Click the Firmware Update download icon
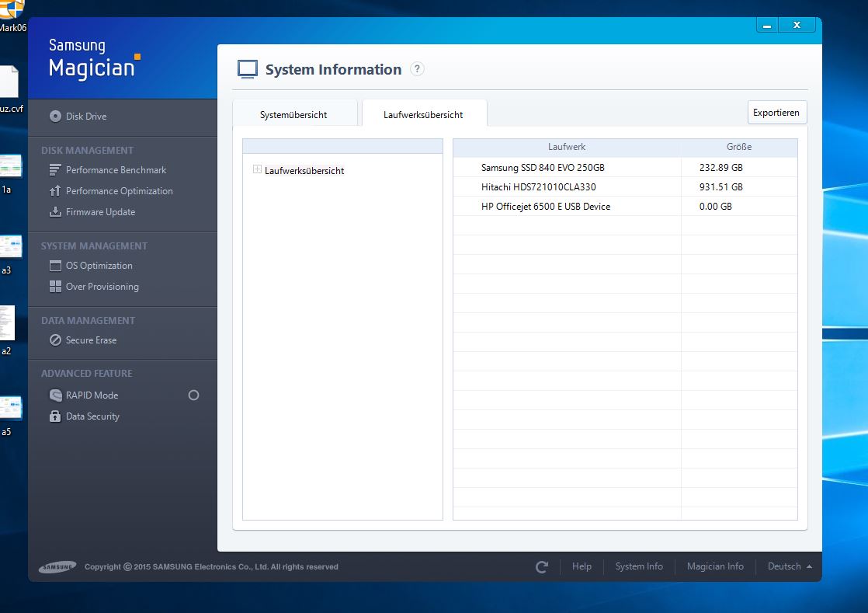 pyautogui.click(x=55, y=212)
